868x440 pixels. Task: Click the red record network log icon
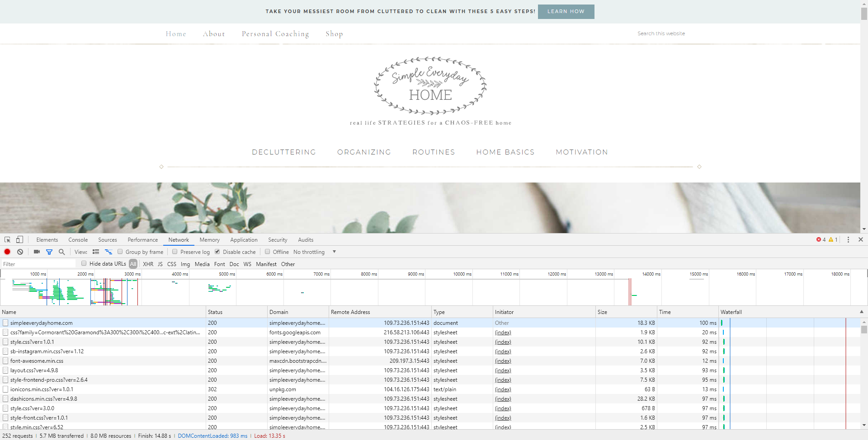[7, 252]
